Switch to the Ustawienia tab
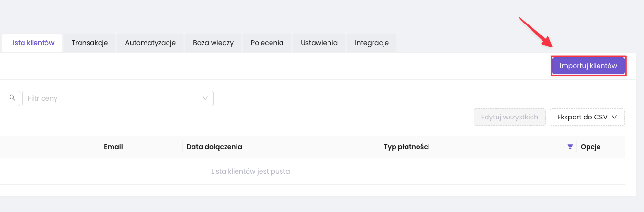Viewport: 644px width, 212px height. coord(319,43)
